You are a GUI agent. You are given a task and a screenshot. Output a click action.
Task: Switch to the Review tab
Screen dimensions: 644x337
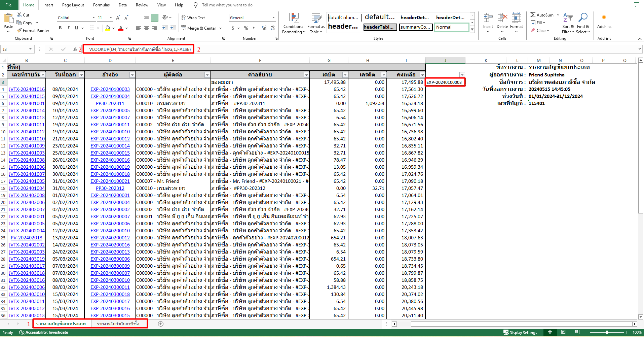[142, 5]
